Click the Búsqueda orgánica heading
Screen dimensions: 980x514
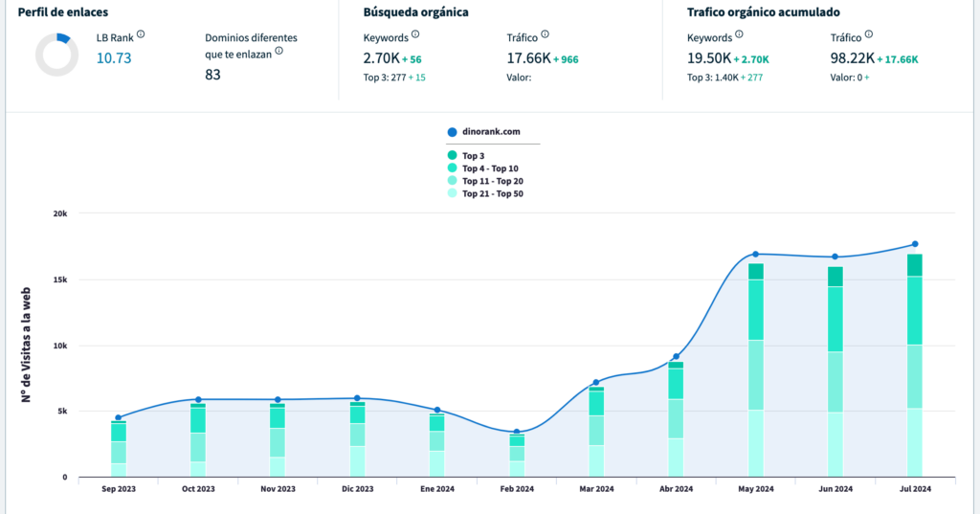(415, 11)
